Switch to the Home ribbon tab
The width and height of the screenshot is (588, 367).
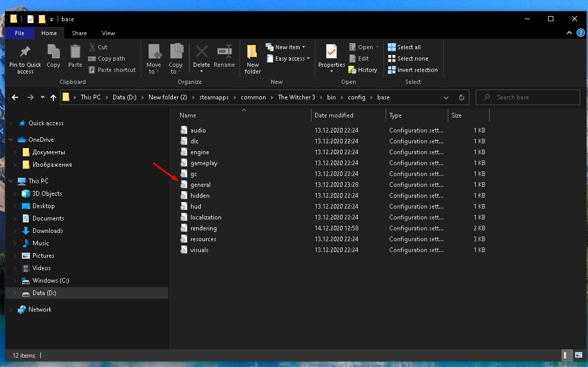tap(49, 33)
